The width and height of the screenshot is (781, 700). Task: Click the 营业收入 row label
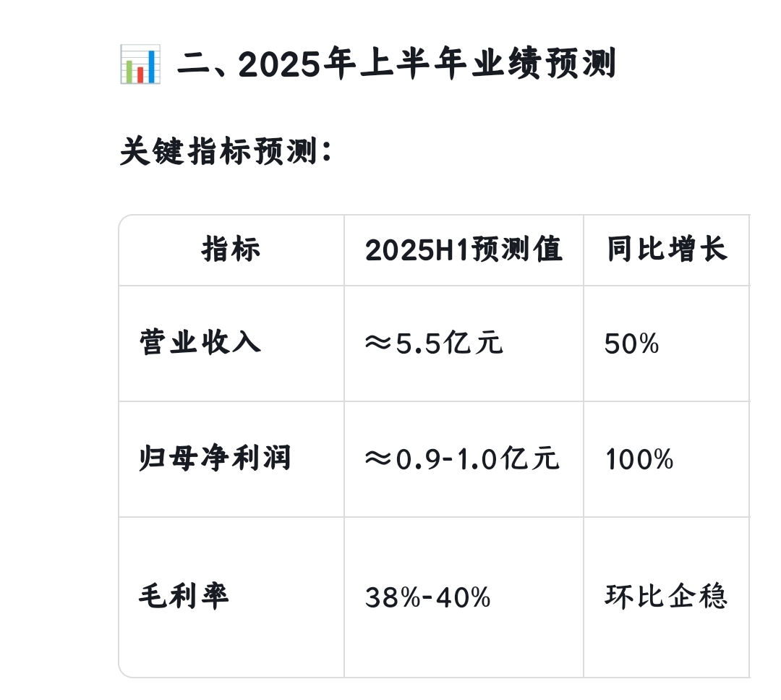(200, 343)
